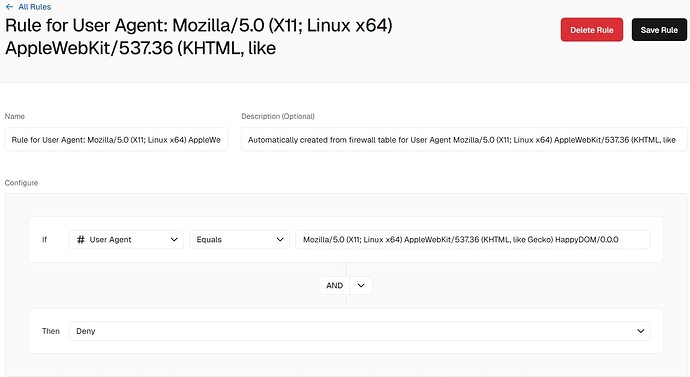Click the large rule title heading

(x=198, y=37)
